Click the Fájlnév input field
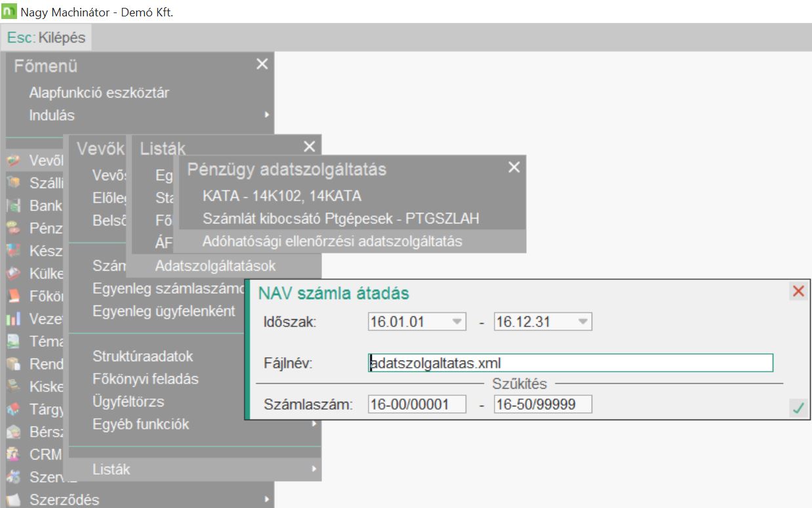The height and width of the screenshot is (508, 812). click(571, 363)
